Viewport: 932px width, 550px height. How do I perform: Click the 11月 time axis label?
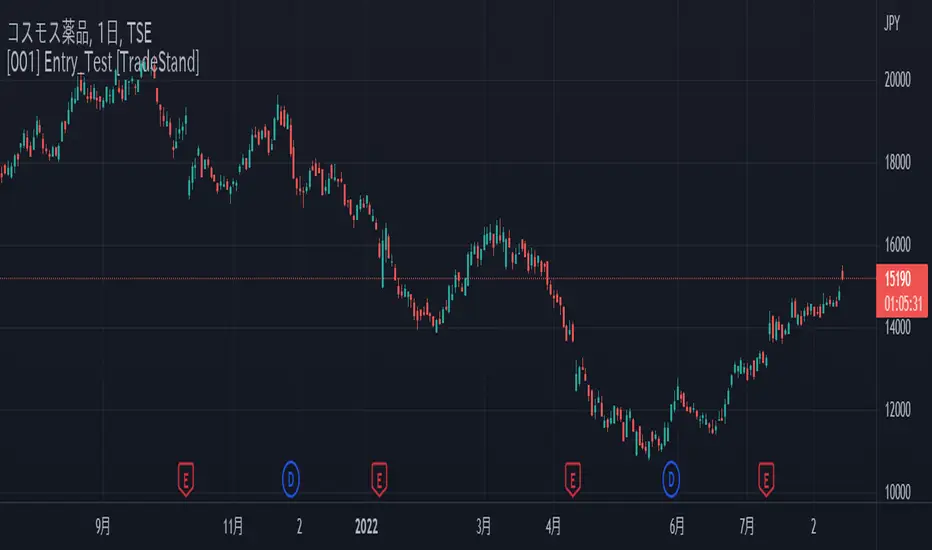233,526
